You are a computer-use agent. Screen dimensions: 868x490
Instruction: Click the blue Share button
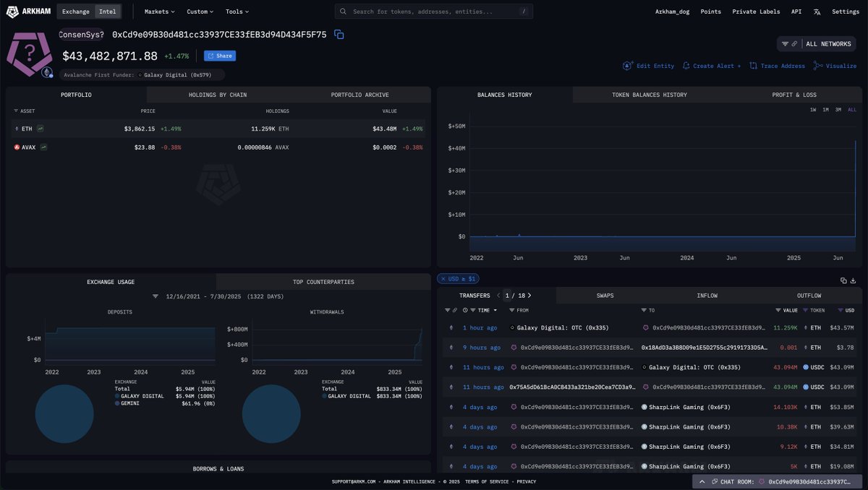click(220, 56)
